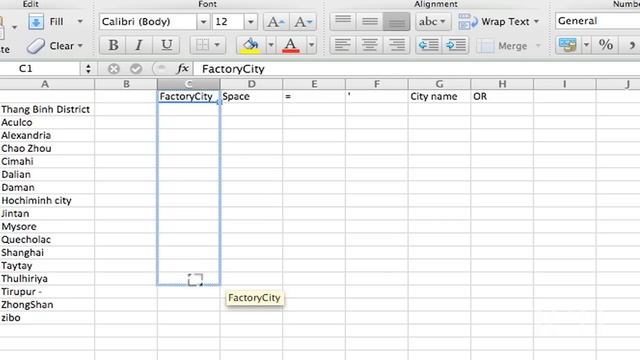Toggle Italic formatting
This screenshot has height=360, width=640.
(139, 45)
